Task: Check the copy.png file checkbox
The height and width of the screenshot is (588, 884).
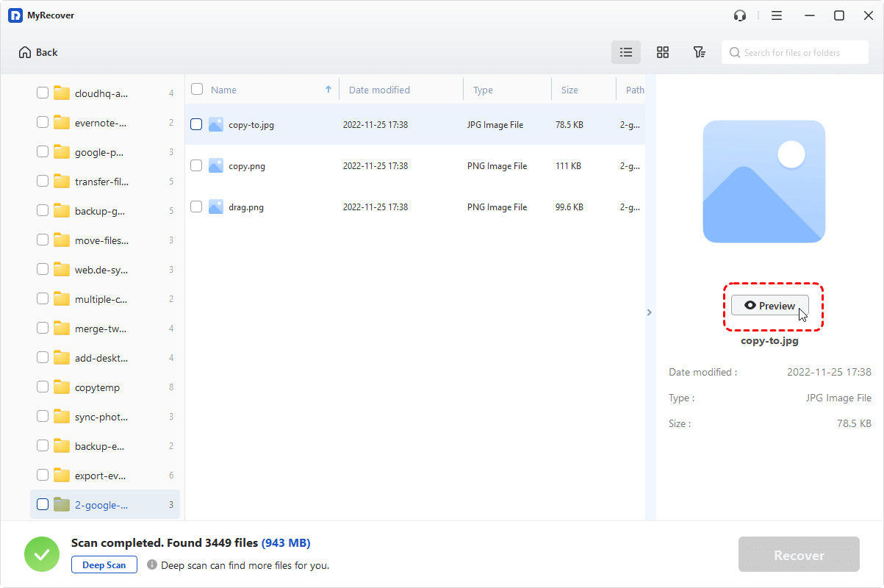Action: coord(196,165)
